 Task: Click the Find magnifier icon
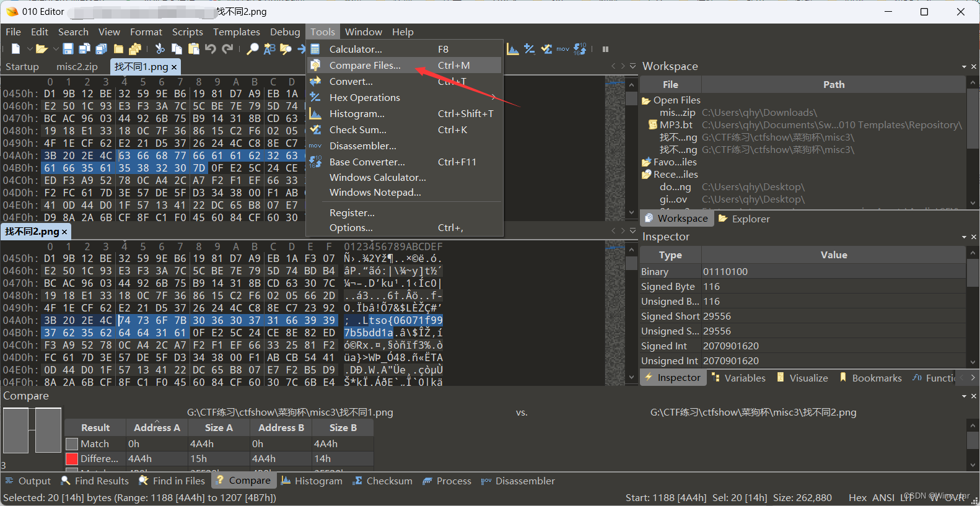253,49
